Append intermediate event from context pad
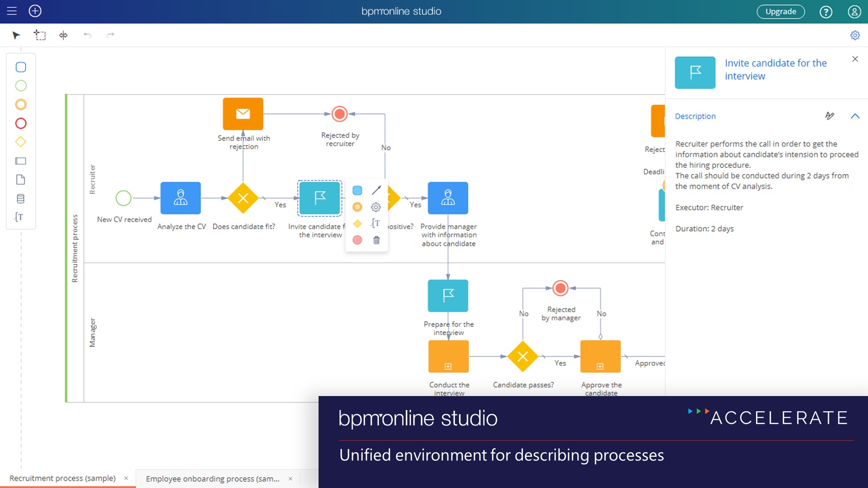 tap(357, 207)
